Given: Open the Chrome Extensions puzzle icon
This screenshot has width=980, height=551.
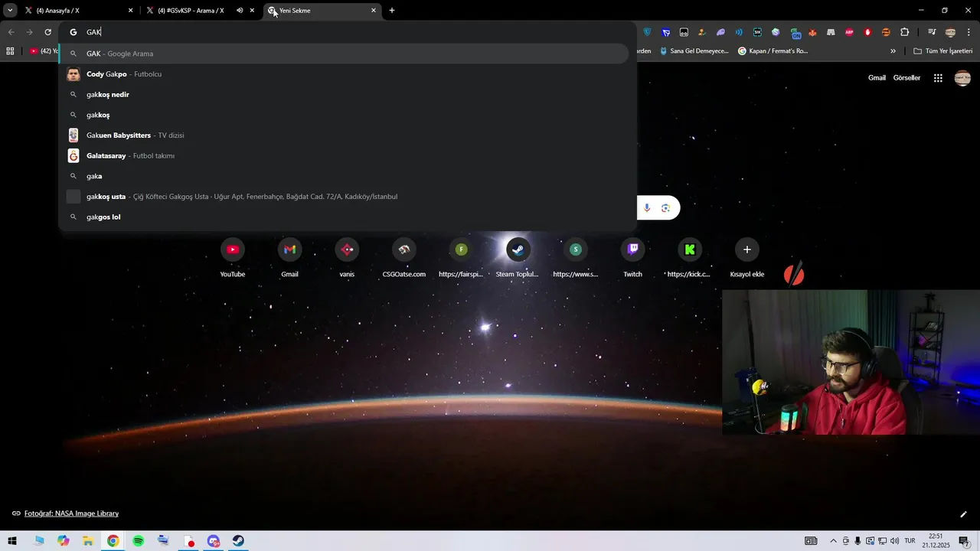Looking at the screenshot, I should pyautogui.click(x=905, y=32).
